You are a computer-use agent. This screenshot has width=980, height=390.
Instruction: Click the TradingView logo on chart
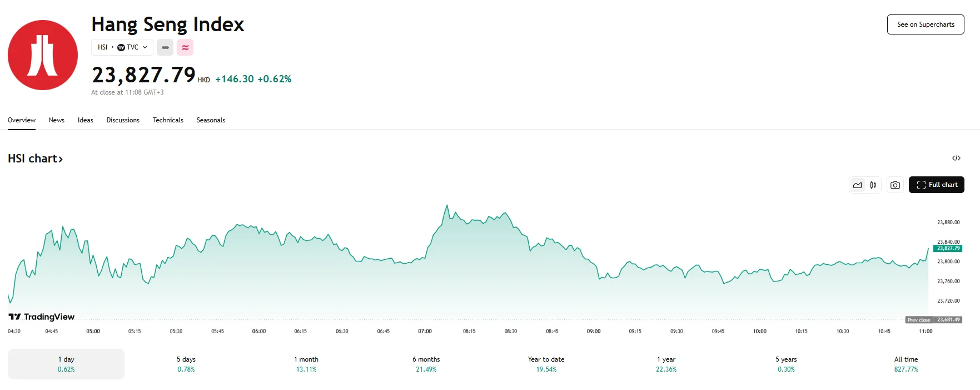pyautogui.click(x=42, y=317)
